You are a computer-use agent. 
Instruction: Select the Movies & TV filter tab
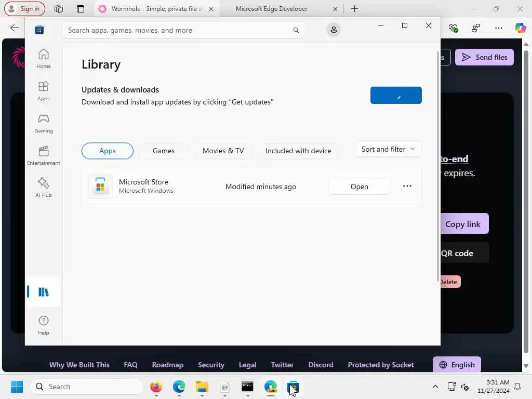223,151
